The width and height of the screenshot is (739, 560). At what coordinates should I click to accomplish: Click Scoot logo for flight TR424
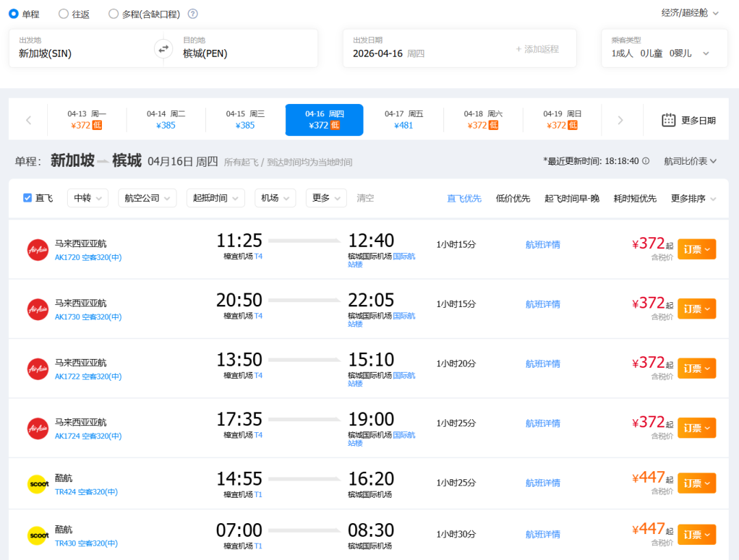point(38,484)
